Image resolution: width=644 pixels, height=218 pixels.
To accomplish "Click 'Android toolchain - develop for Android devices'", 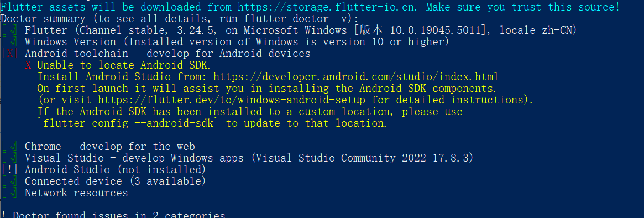I will (167, 54).
